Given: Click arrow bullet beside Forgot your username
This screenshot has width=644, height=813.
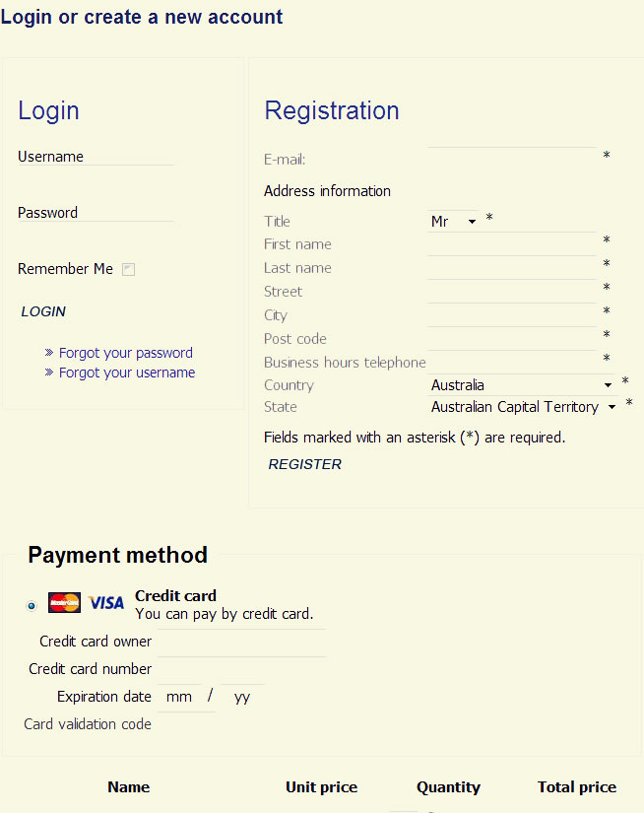Looking at the screenshot, I should click(x=49, y=373).
